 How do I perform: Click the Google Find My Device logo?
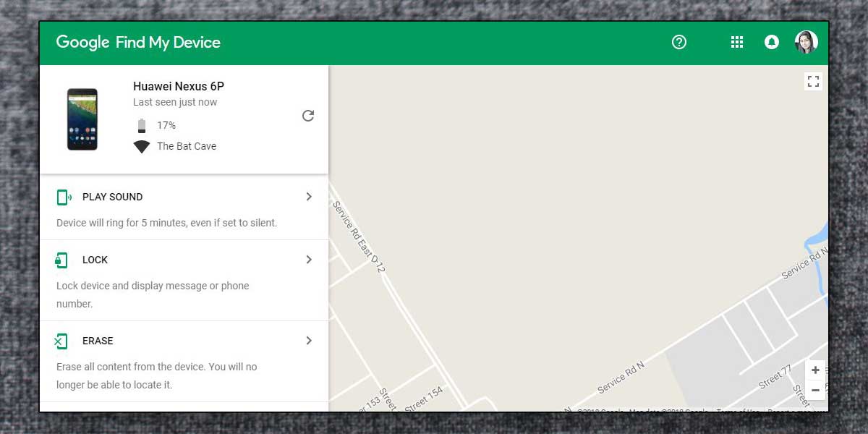click(x=138, y=43)
